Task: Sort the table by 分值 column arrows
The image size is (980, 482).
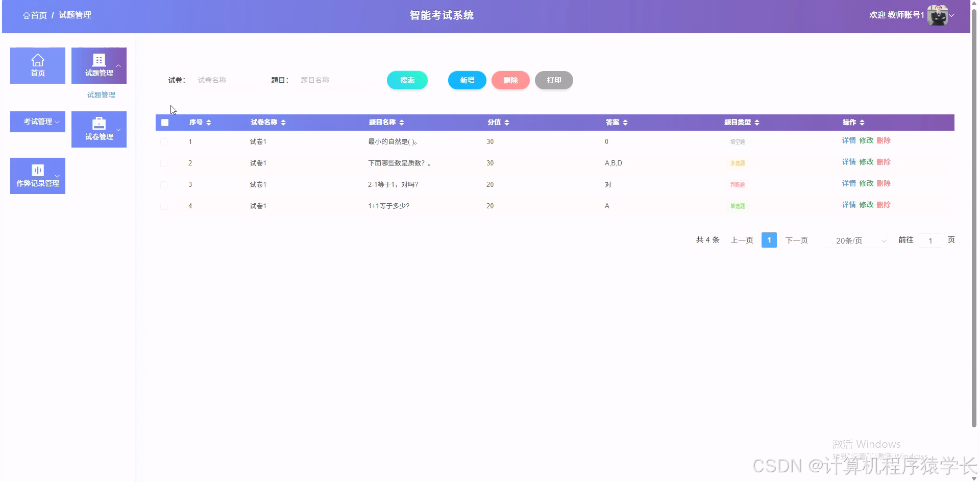Action: coord(506,123)
